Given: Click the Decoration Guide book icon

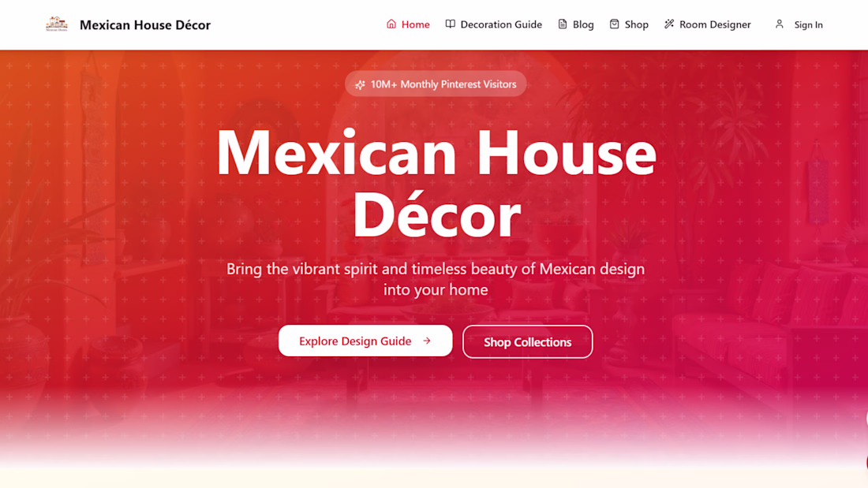Looking at the screenshot, I should 450,24.
